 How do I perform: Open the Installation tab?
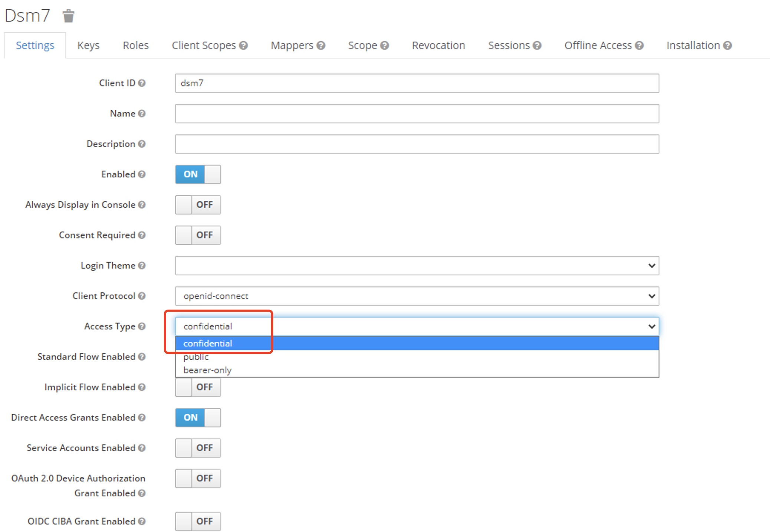[693, 46]
